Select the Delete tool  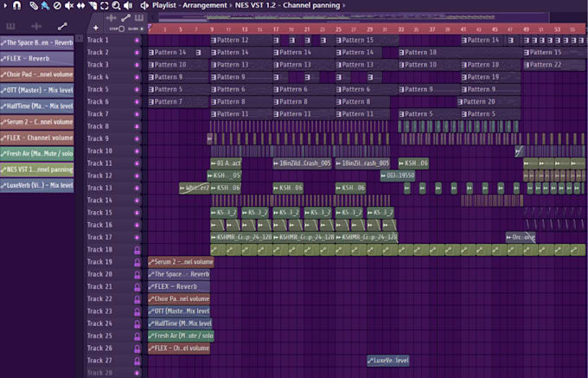(57, 6)
